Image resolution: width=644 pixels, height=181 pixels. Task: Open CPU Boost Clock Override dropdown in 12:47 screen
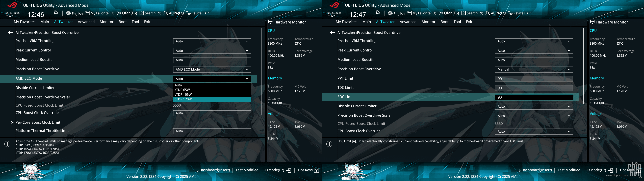click(x=534, y=131)
